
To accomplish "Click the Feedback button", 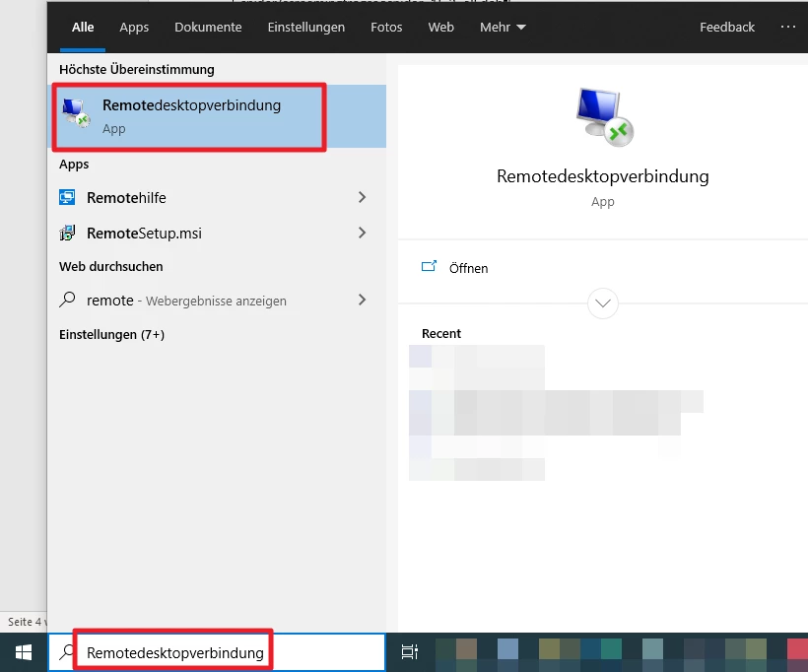I will point(727,28).
